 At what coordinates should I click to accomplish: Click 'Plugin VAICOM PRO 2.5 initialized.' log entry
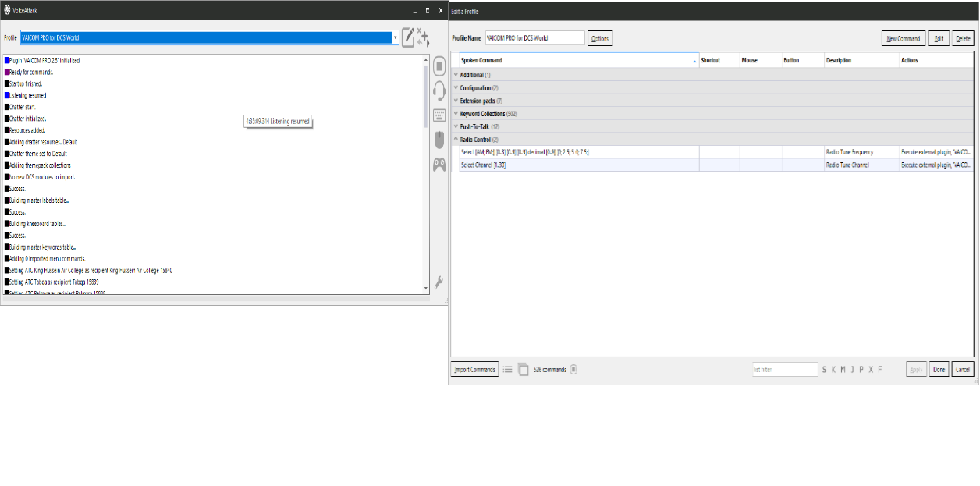(x=44, y=60)
